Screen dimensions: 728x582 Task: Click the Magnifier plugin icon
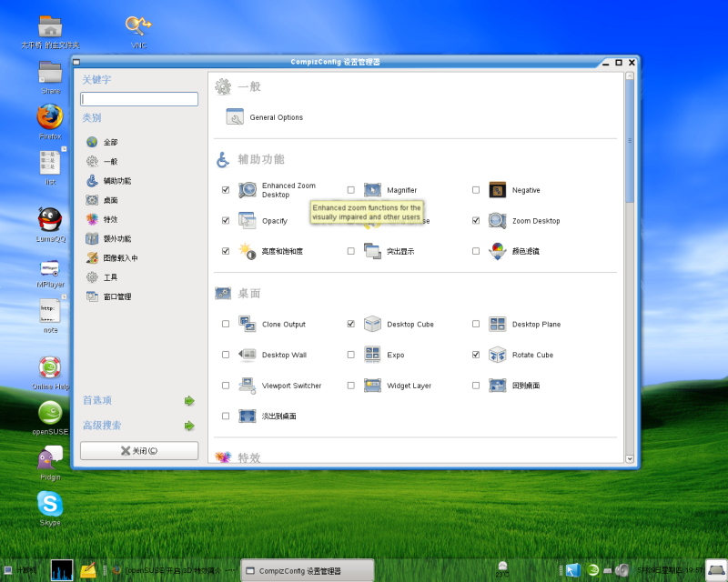click(372, 190)
